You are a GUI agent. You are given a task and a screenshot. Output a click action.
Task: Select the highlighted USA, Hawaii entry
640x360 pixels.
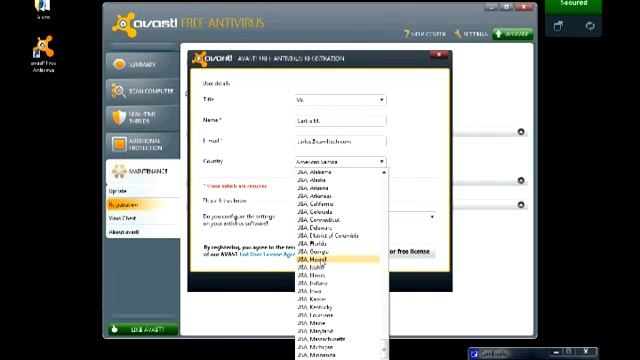click(338, 260)
